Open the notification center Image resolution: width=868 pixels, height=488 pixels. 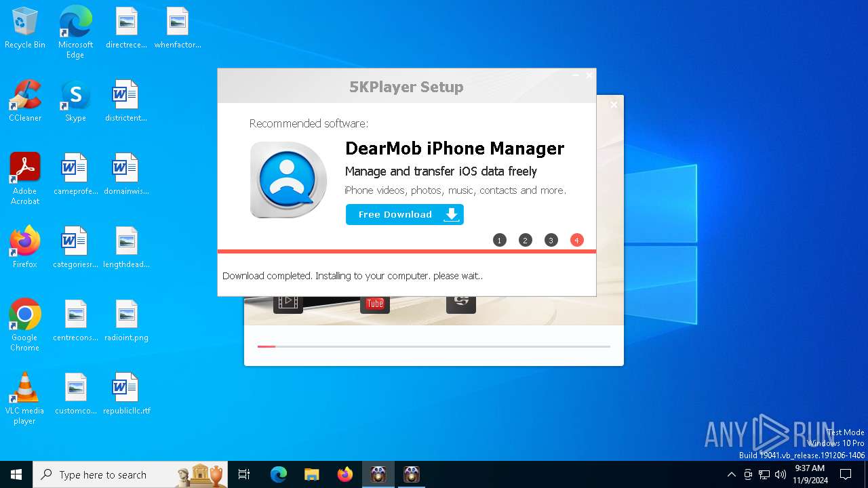[846, 474]
